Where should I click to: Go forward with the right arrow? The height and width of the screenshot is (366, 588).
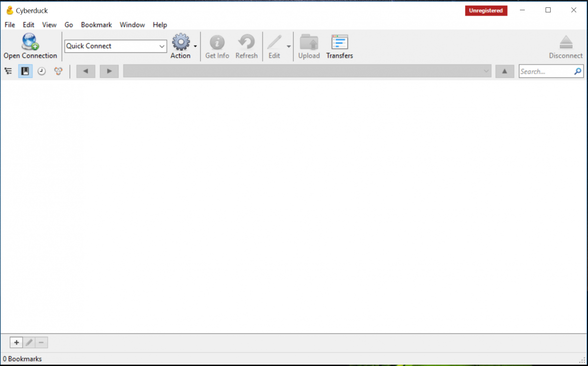(x=109, y=72)
